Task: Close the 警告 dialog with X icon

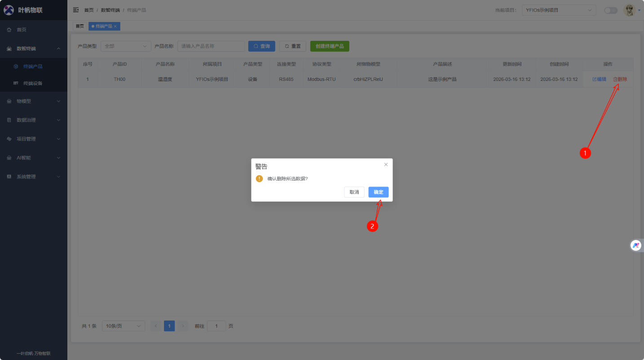Action: pos(386,164)
